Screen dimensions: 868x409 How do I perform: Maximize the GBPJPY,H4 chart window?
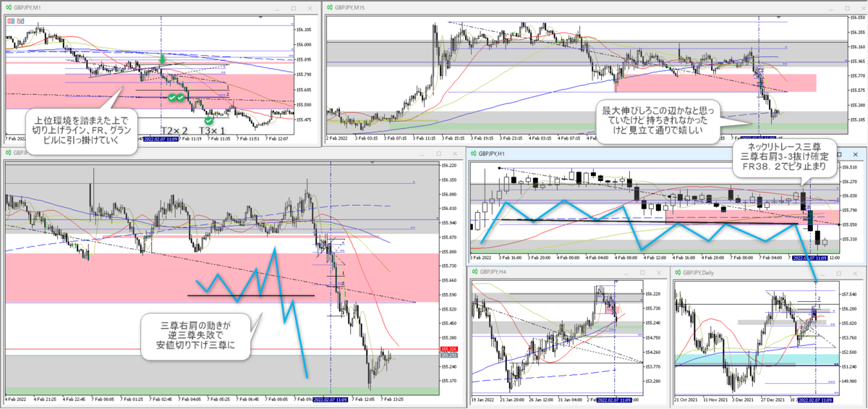pyautogui.click(x=644, y=271)
